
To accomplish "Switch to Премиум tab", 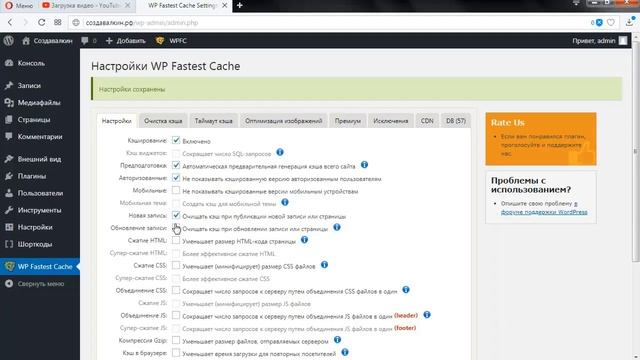I will click(x=348, y=121).
